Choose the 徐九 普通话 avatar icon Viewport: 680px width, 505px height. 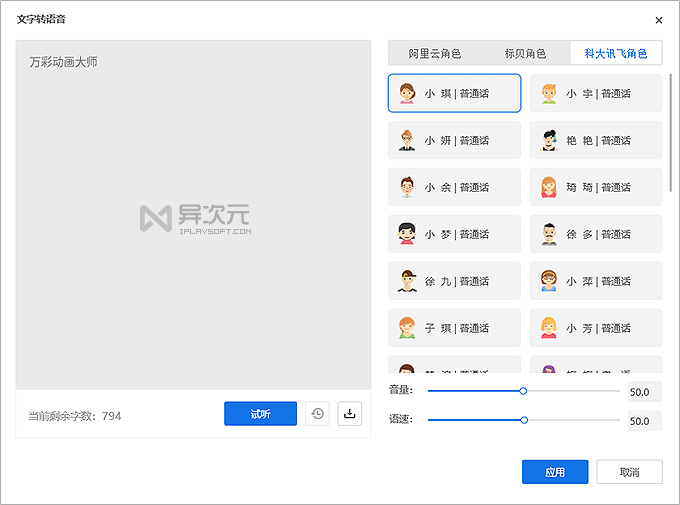[x=407, y=281]
